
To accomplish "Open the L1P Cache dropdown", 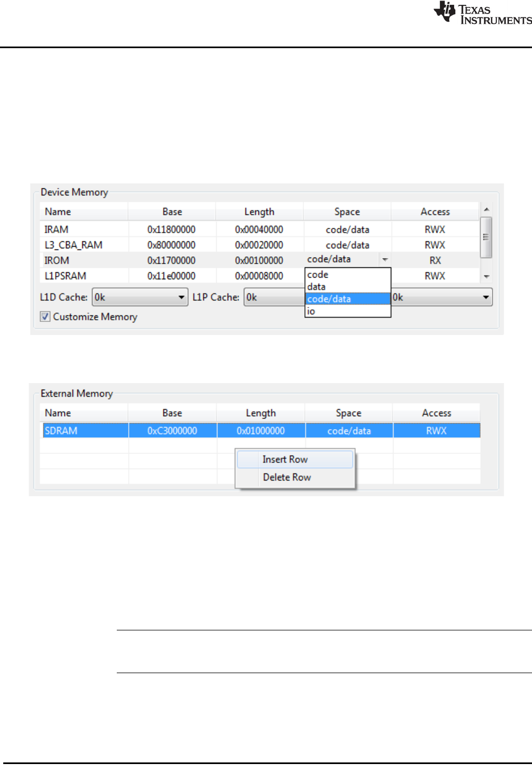I will coord(274,297).
